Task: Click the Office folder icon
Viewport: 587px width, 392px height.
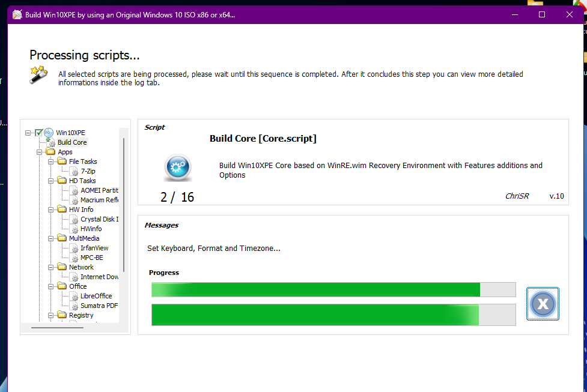Action: pyautogui.click(x=62, y=286)
